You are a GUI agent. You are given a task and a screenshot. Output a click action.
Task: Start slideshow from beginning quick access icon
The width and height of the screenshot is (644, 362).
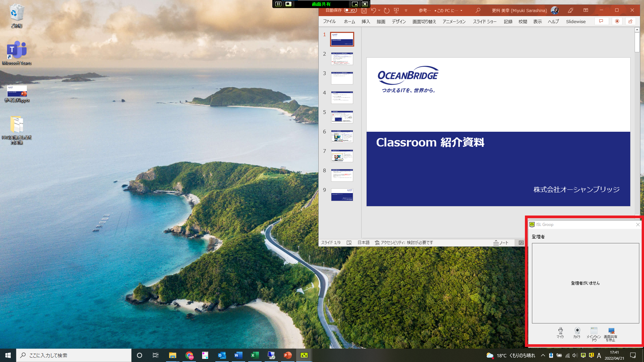pos(396,10)
